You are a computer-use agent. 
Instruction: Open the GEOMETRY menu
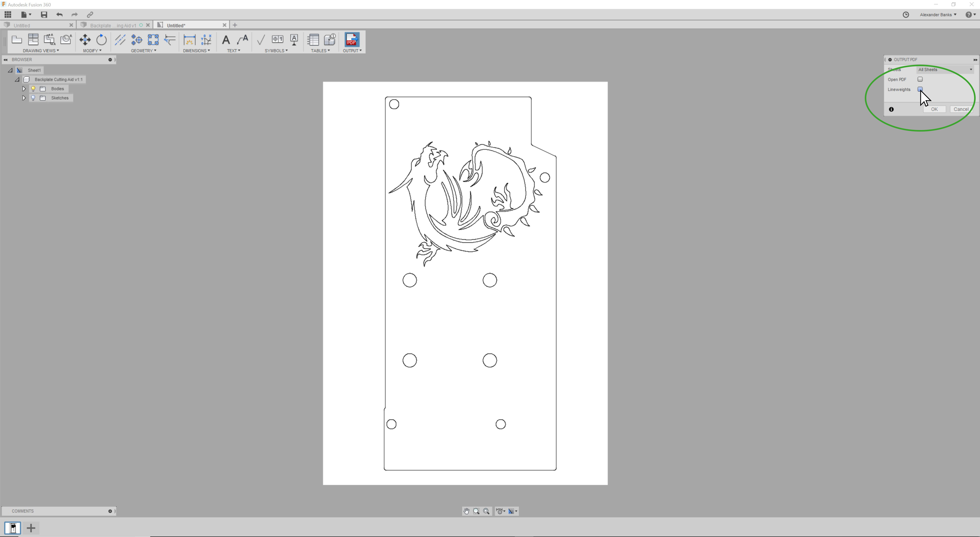(x=143, y=51)
